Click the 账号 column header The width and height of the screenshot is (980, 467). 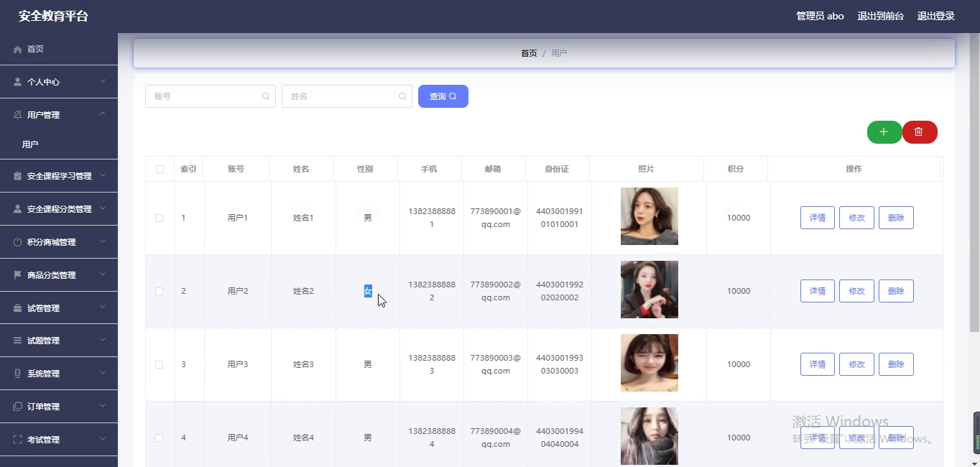point(236,169)
